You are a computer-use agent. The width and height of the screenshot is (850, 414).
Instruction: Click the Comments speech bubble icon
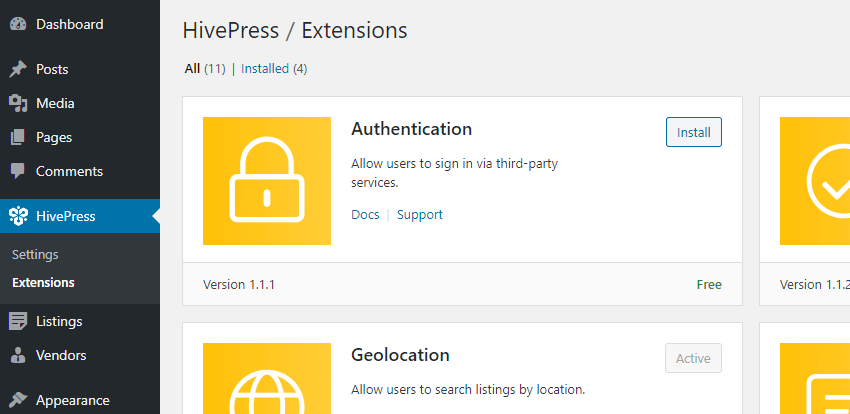pos(18,171)
